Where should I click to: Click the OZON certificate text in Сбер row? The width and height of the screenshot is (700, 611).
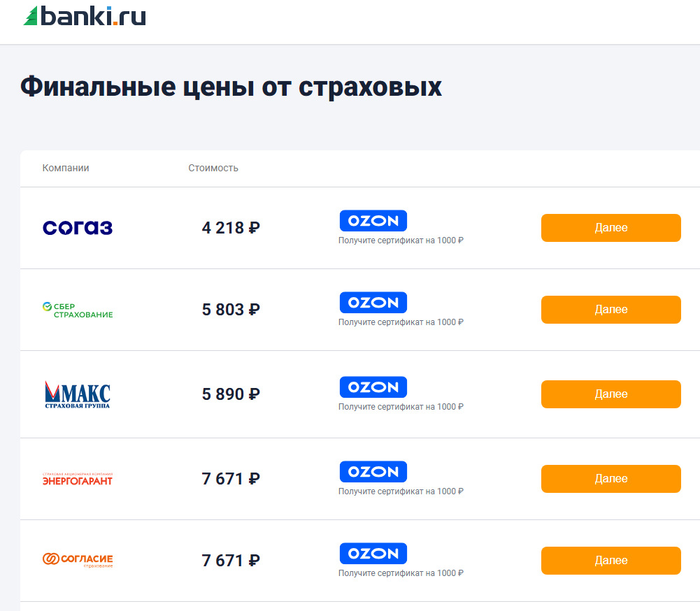[x=401, y=322]
